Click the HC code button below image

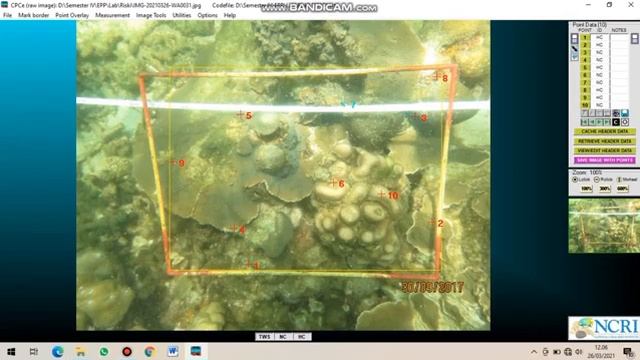click(x=301, y=337)
